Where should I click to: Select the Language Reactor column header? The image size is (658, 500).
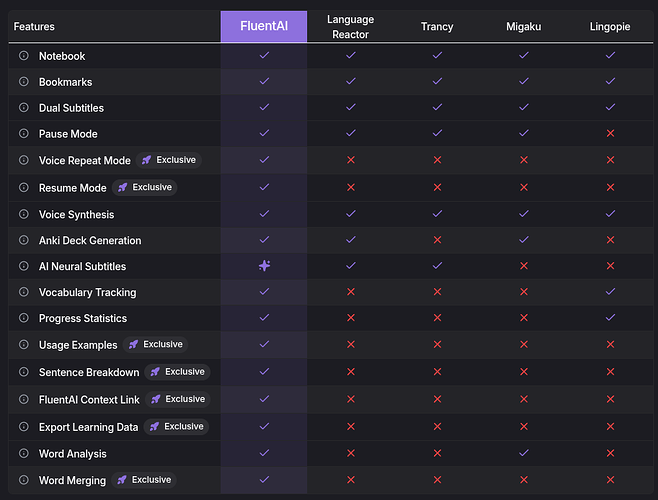tap(350, 27)
